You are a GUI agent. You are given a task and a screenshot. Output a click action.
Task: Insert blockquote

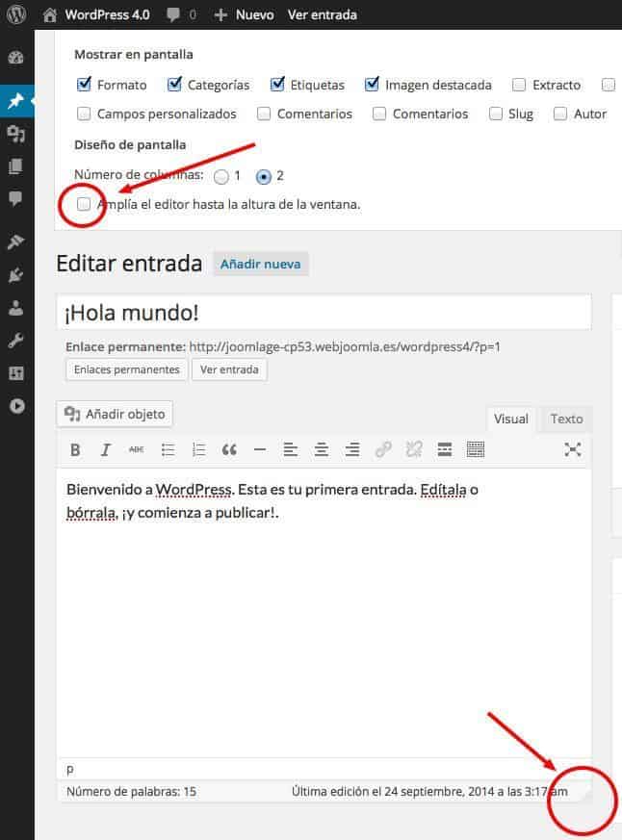(x=229, y=450)
